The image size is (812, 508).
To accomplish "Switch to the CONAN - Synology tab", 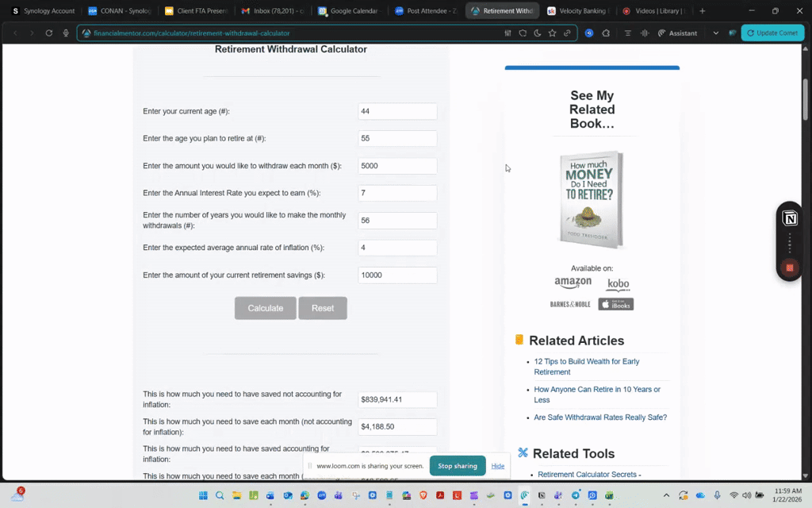I will tap(120, 10).
